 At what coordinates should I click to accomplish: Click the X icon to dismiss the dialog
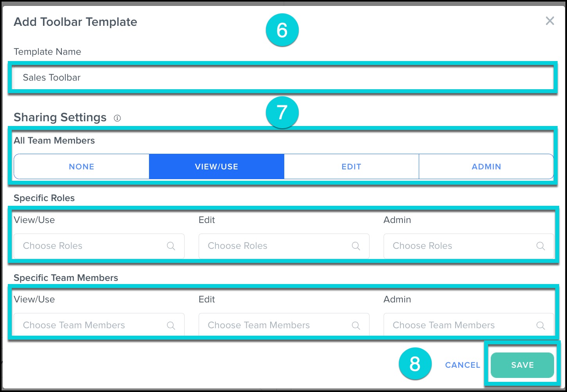(x=550, y=21)
